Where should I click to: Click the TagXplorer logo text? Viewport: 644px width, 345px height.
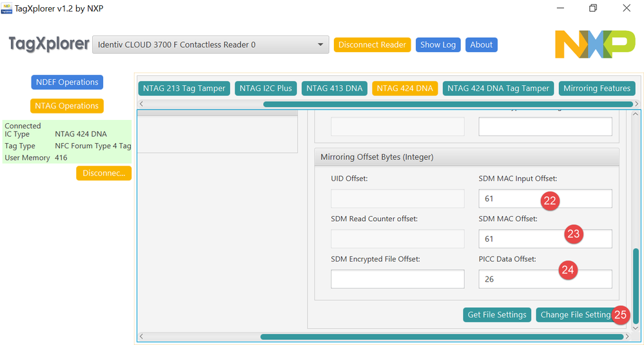[x=49, y=44]
